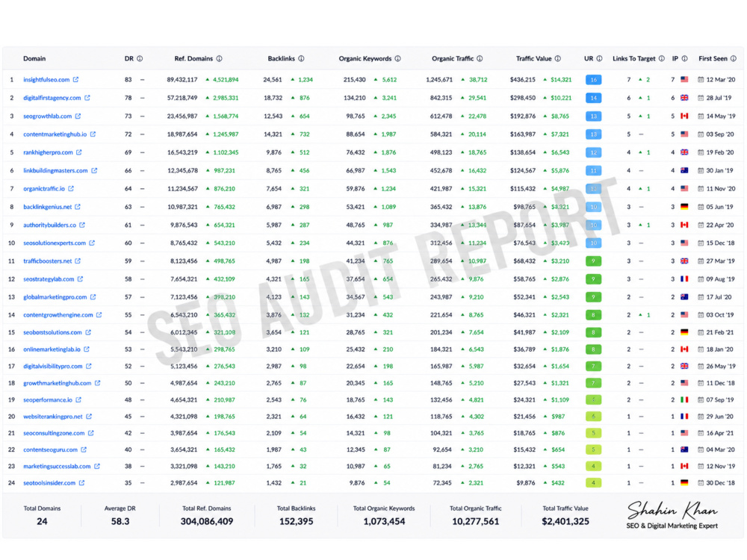The image size is (747, 560).
Task: Click Total Backlinks value 152,395
Action: click(297, 521)
